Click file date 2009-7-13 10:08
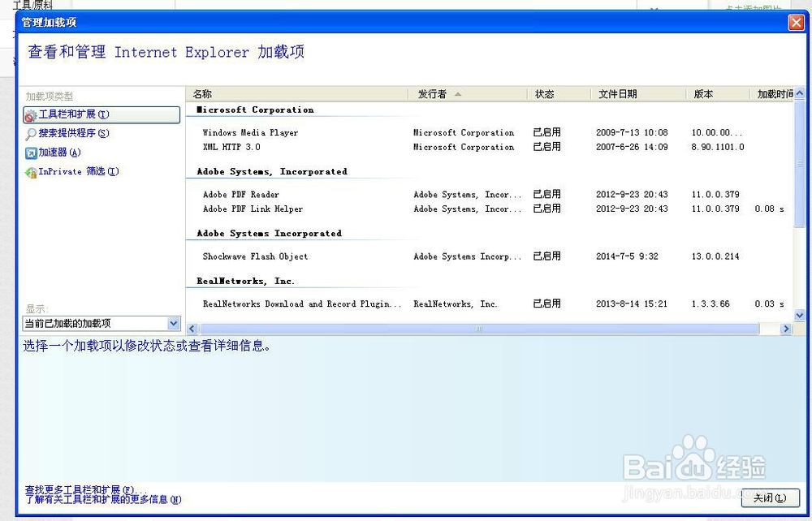Viewport: 812px width, 521px height. click(632, 132)
